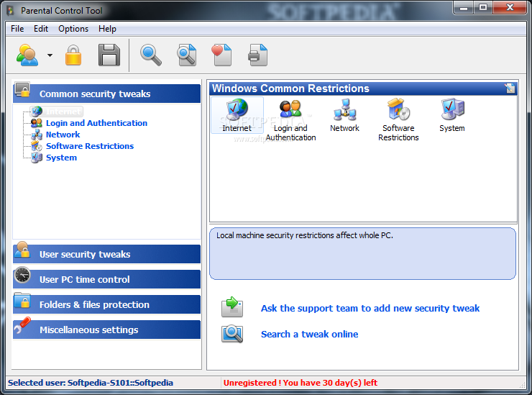Image resolution: width=532 pixels, height=395 pixels.
Task: Click the heart document favorites icon
Action: pyautogui.click(x=221, y=55)
